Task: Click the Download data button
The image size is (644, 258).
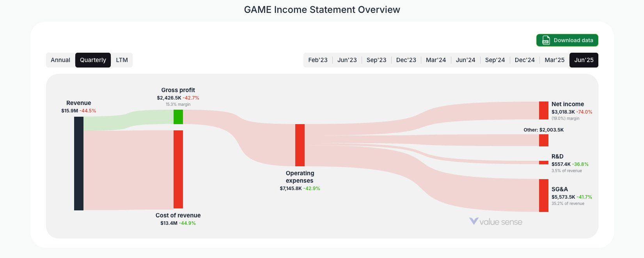Action: pyautogui.click(x=567, y=40)
